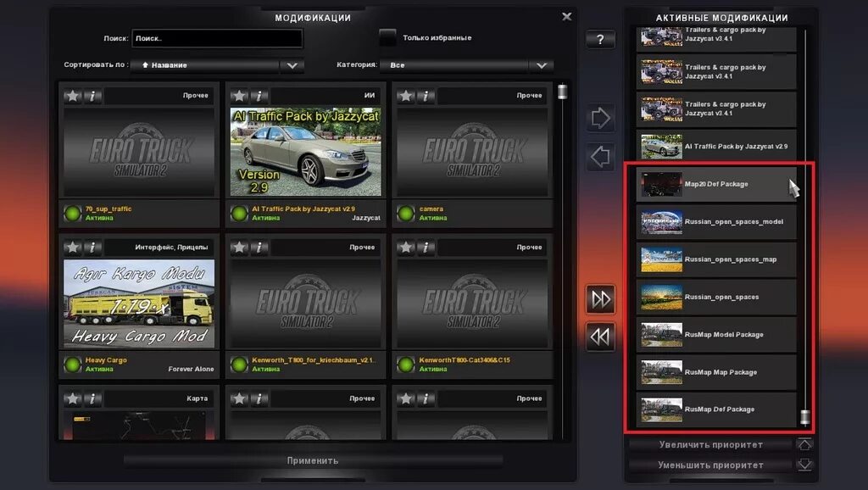
Task: Click the ИИ category label on the AI Traffic card
Action: 370,95
